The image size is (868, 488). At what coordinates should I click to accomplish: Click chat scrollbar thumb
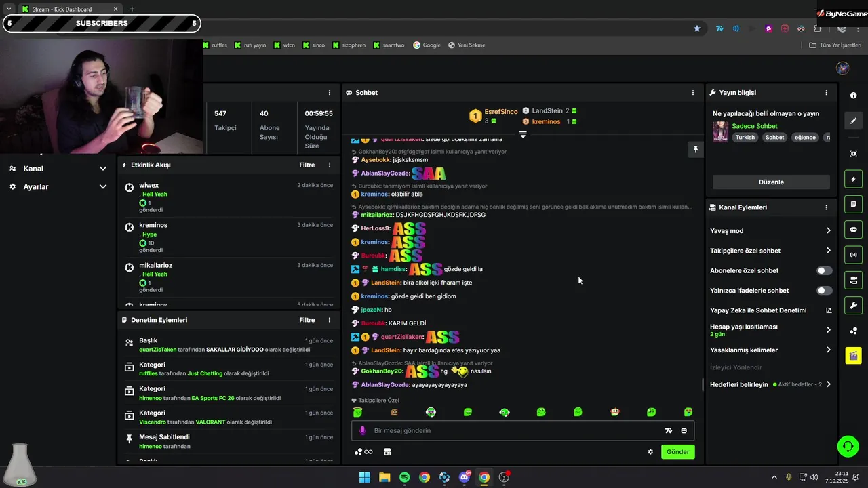pos(703,384)
